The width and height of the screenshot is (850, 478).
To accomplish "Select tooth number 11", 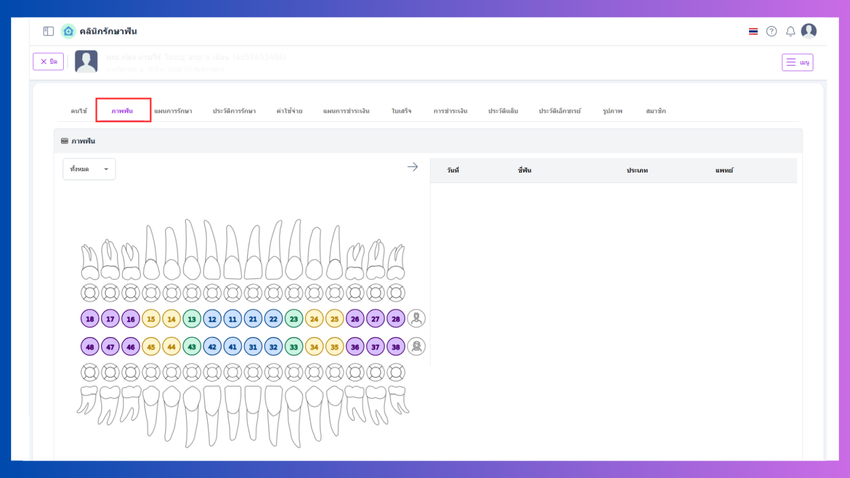I will tap(233, 319).
